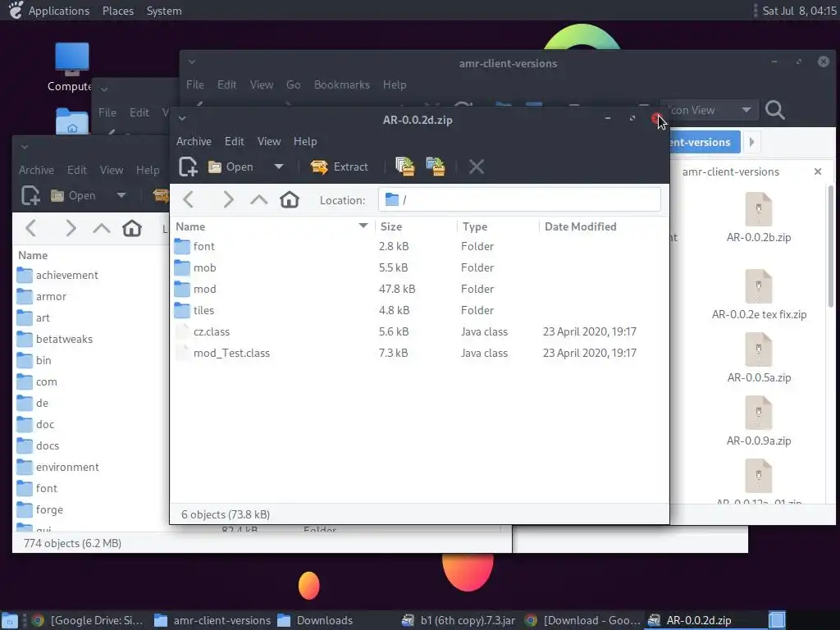Click Extract in AR-0.0.2d.zip toolbar
Viewport: 840px width, 630px height.
(339, 167)
